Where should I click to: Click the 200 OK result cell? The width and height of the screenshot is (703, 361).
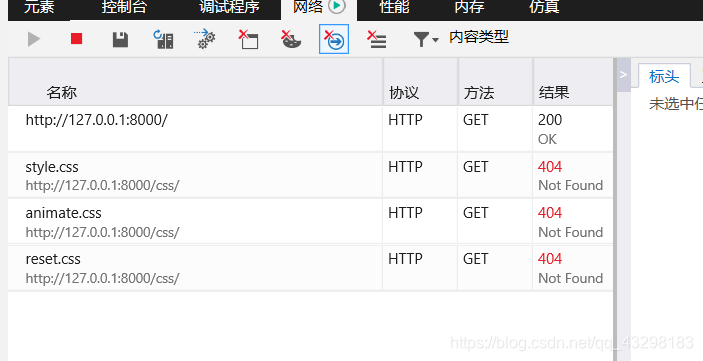[573, 129]
